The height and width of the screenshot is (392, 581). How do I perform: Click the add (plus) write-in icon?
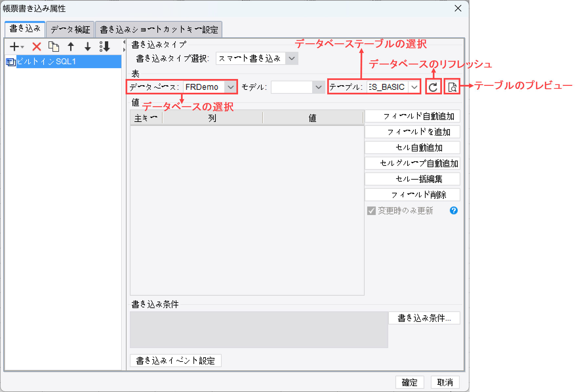[x=14, y=47]
